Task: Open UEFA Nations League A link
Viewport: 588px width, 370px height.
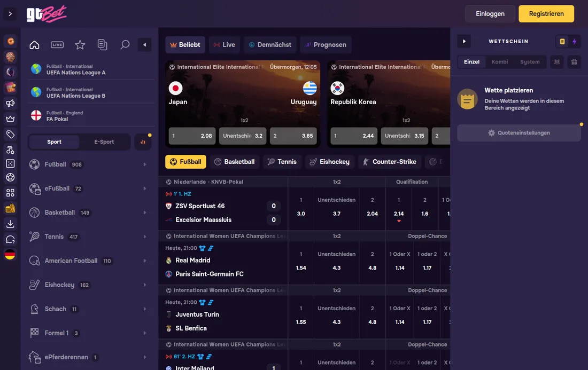Action: (x=91, y=69)
